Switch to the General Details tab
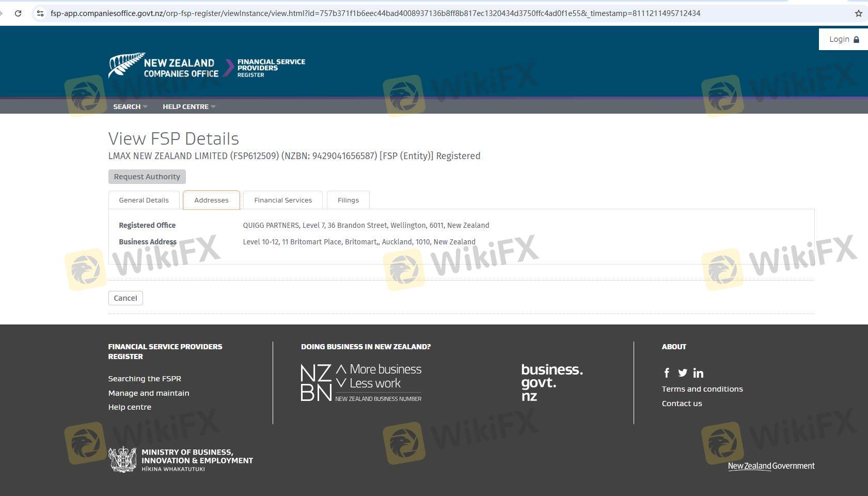The width and height of the screenshot is (868, 496). (144, 200)
